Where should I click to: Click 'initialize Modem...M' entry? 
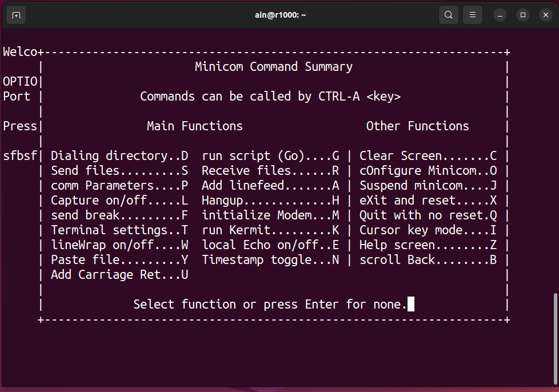coord(270,215)
